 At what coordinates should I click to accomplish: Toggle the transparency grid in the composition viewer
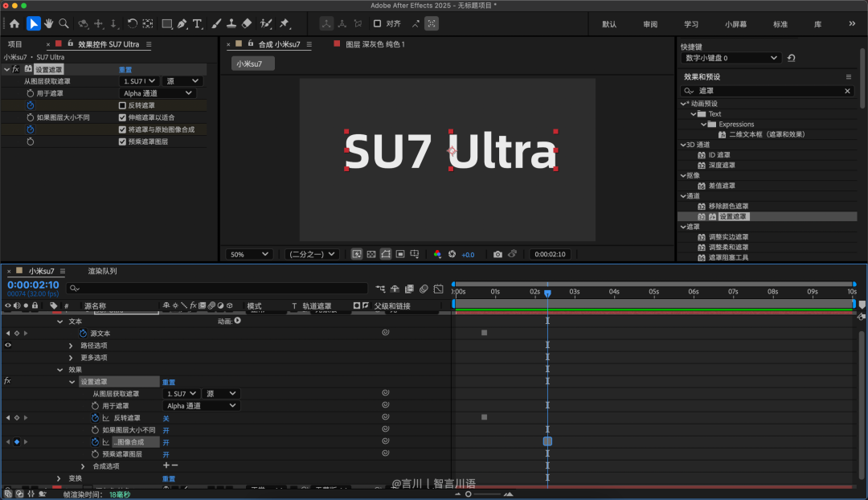371,254
